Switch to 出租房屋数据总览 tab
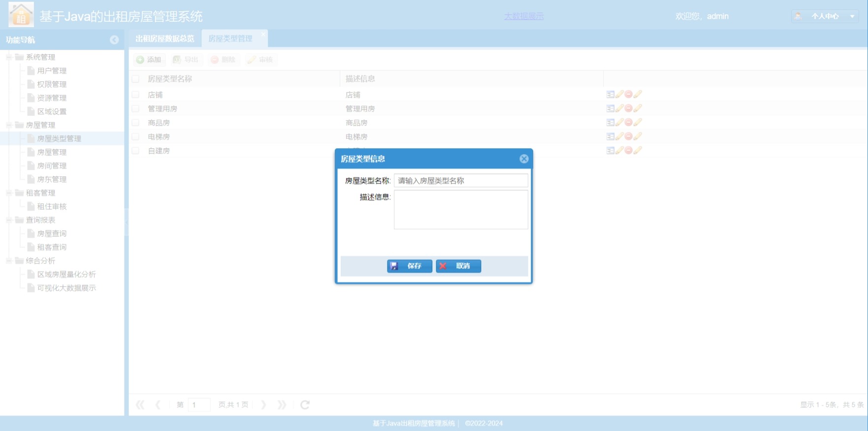Screen dimensions: 868x431 (165, 38)
